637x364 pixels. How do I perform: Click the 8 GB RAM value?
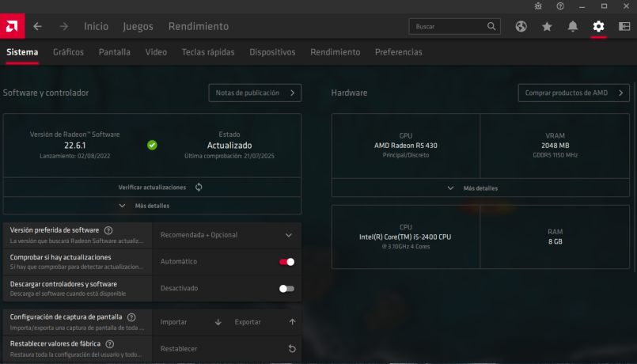[555, 241]
